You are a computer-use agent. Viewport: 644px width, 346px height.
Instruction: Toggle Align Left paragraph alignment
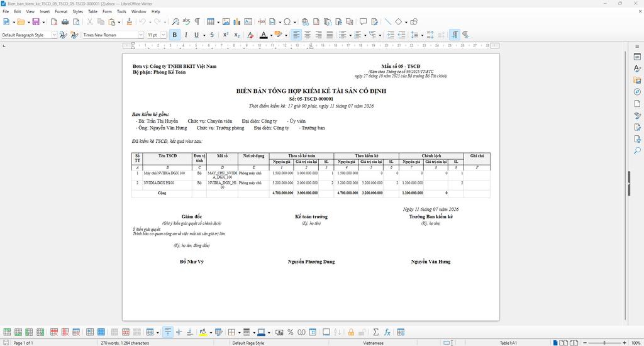click(296, 35)
